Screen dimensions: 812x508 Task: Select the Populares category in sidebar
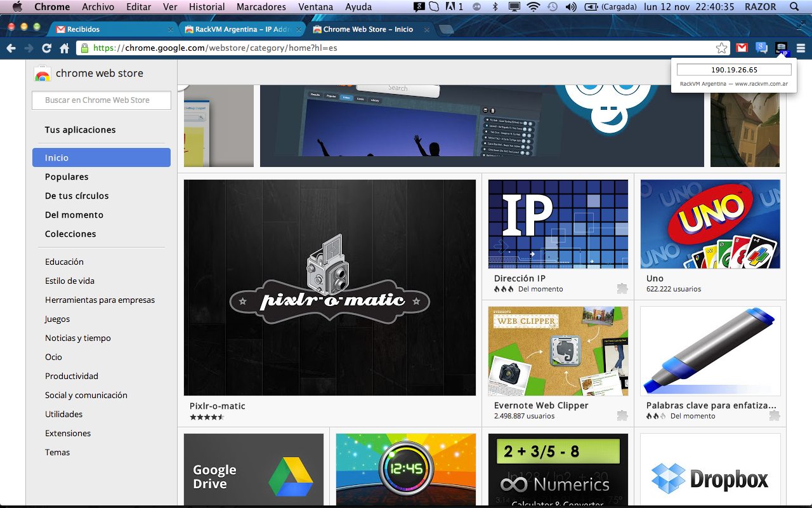67,177
